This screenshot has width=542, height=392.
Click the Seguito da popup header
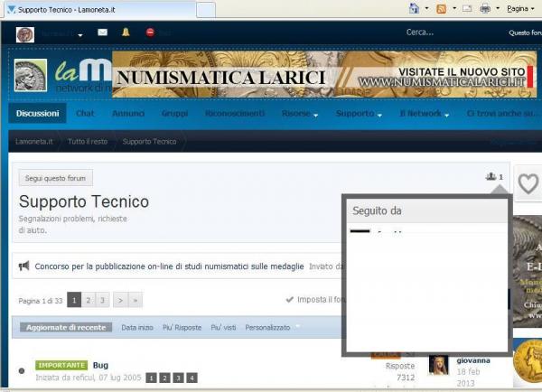[x=427, y=210]
